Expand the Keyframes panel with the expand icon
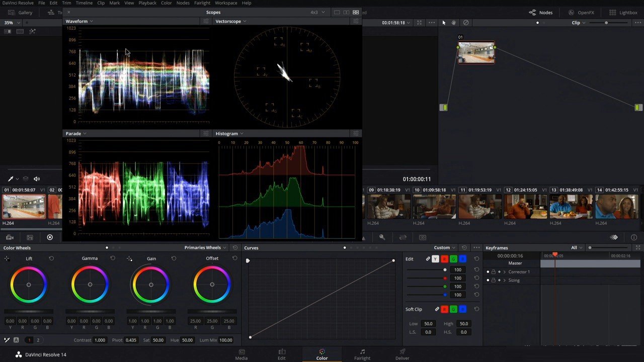Viewport: 644px width, 362px height. [x=638, y=248]
